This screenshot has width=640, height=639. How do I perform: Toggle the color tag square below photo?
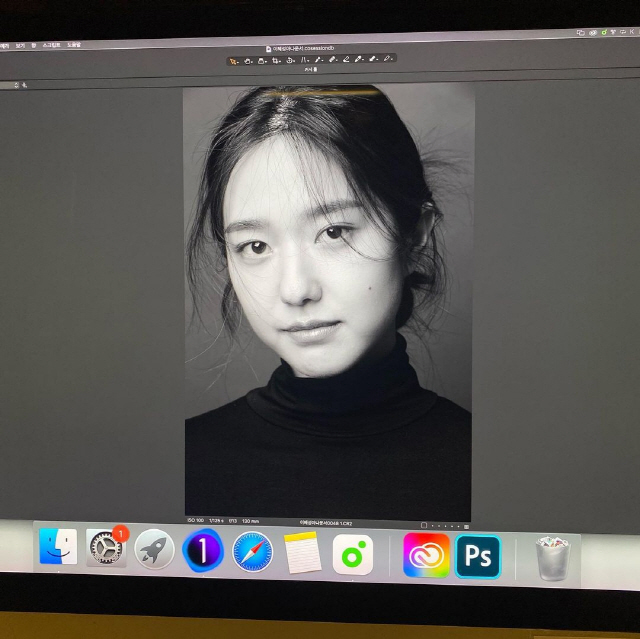point(424,524)
